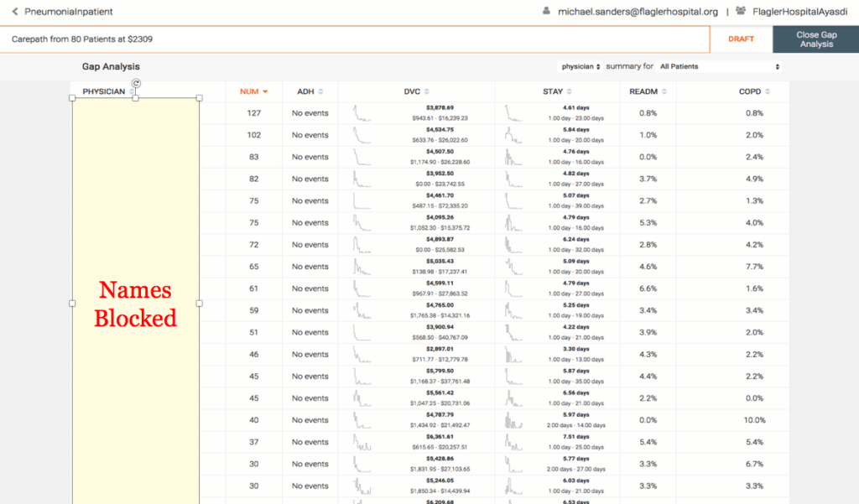Click the stay value 4.61 days

pyautogui.click(x=575, y=108)
